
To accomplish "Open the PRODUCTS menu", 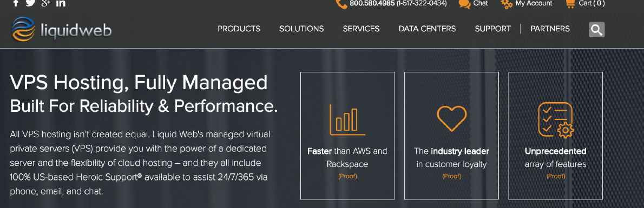I will click(239, 29).
